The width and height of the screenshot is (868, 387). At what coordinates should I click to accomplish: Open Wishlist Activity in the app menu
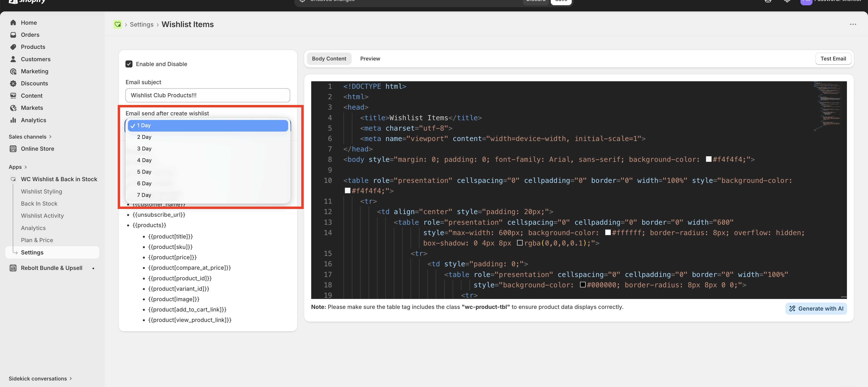click(x=42, y=216)
